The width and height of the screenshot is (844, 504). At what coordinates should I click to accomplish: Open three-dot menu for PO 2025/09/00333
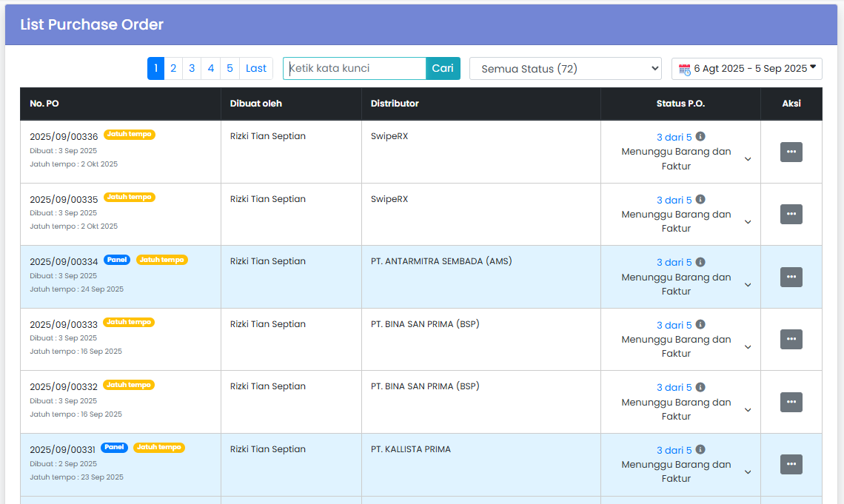coord(791,340)
